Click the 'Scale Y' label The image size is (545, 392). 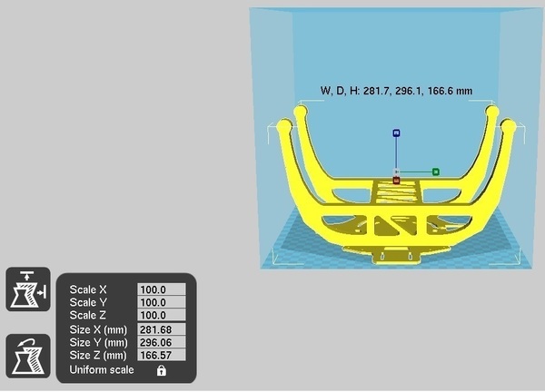88,302
